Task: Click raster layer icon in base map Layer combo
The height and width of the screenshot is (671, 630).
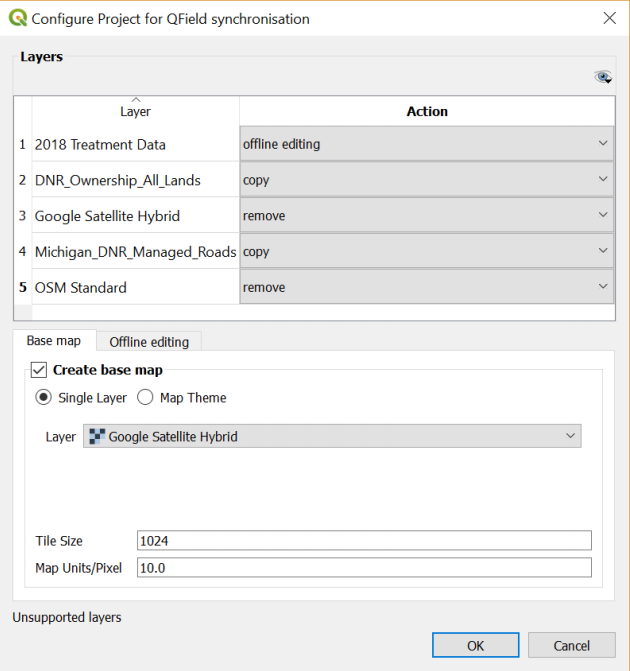Action: click(x=97, y=436)
